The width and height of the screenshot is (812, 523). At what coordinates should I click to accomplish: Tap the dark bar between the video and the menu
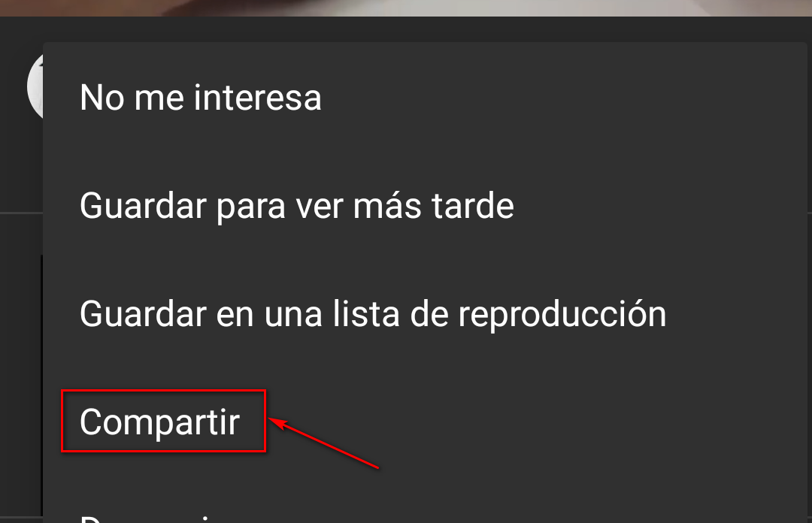pyautogui.click(x=406, y=29)
